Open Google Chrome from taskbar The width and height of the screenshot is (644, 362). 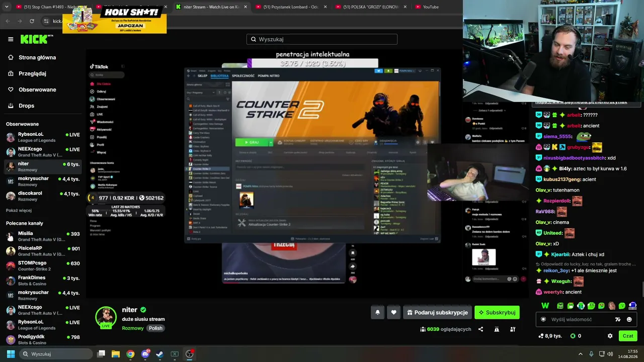coord(130,354)
